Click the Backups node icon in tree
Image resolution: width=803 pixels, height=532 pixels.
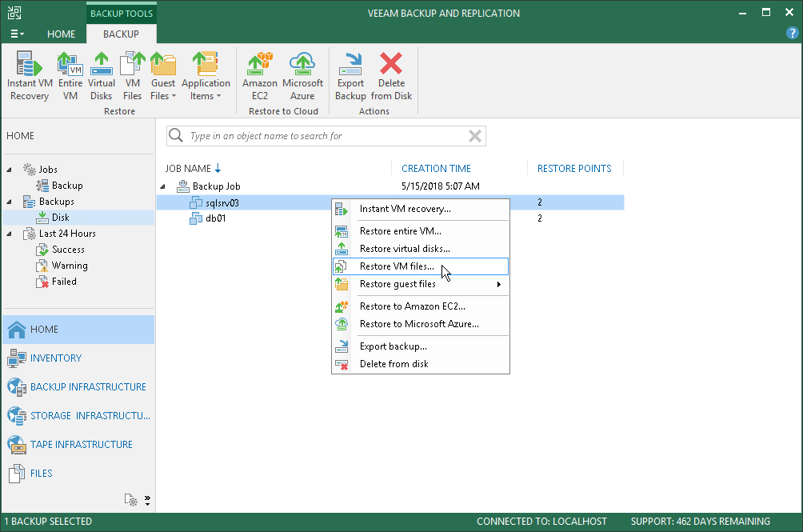(x=29, y=202)
